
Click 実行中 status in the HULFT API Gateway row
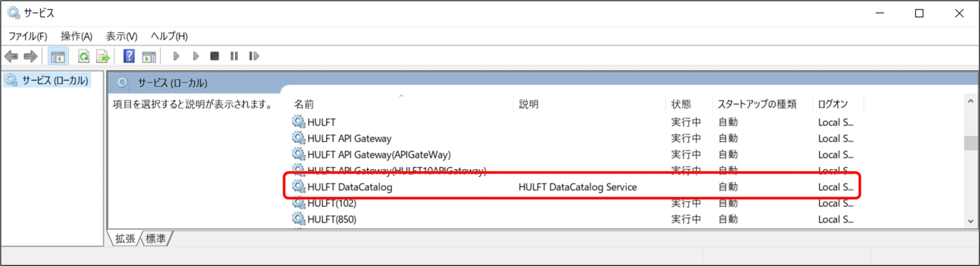pos(686,138)
